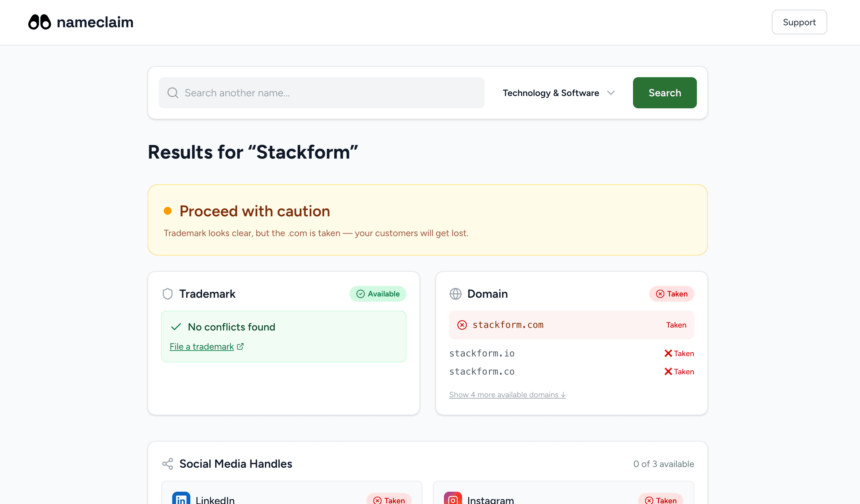Click the shield icon next to Trademark

(168, 294)
